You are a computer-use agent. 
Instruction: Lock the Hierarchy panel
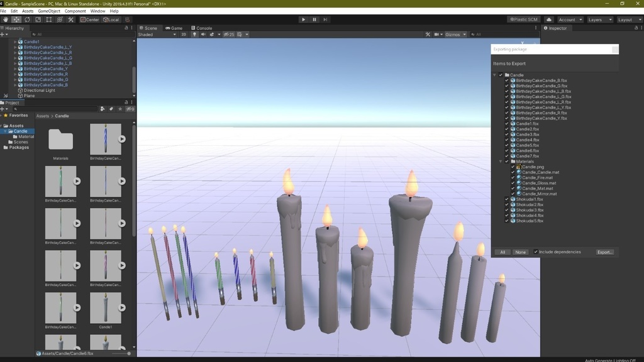[126, 28]
